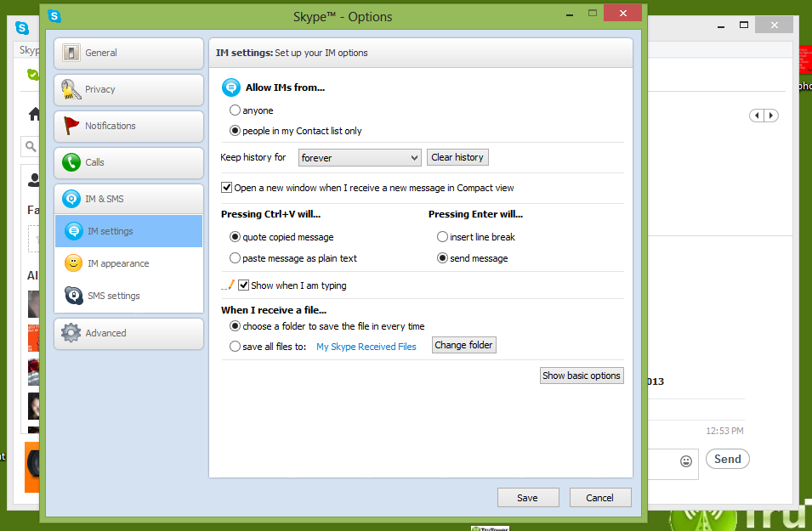Screen dimensions: 812x531
Task: Select SMS settings in sidebar
Action: 128,296
